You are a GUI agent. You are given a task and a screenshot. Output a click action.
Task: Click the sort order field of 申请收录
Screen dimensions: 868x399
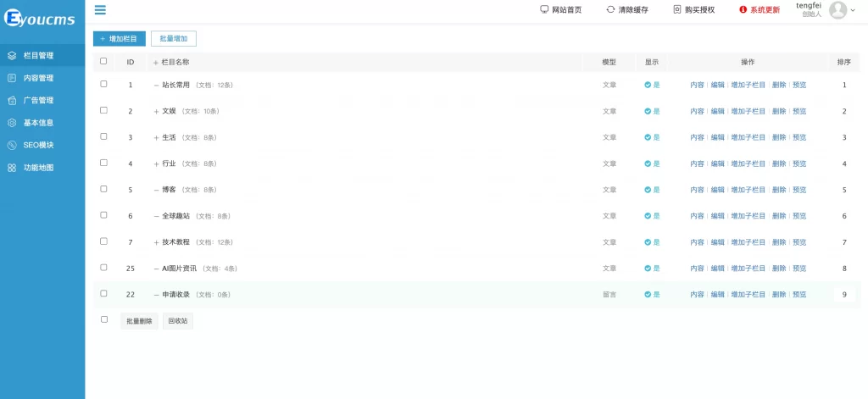click(x=844, y=295)
